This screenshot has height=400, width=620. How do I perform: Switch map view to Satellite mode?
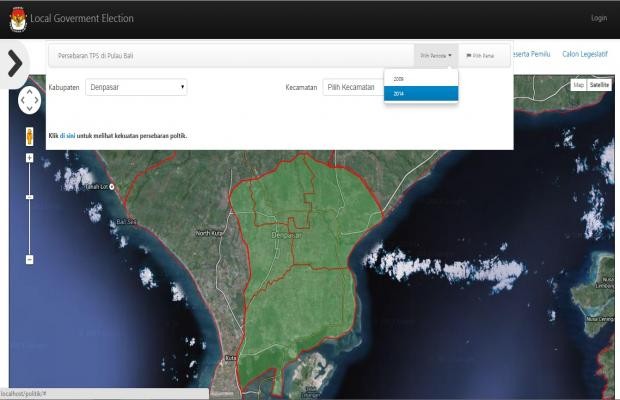tap(599, 85)
